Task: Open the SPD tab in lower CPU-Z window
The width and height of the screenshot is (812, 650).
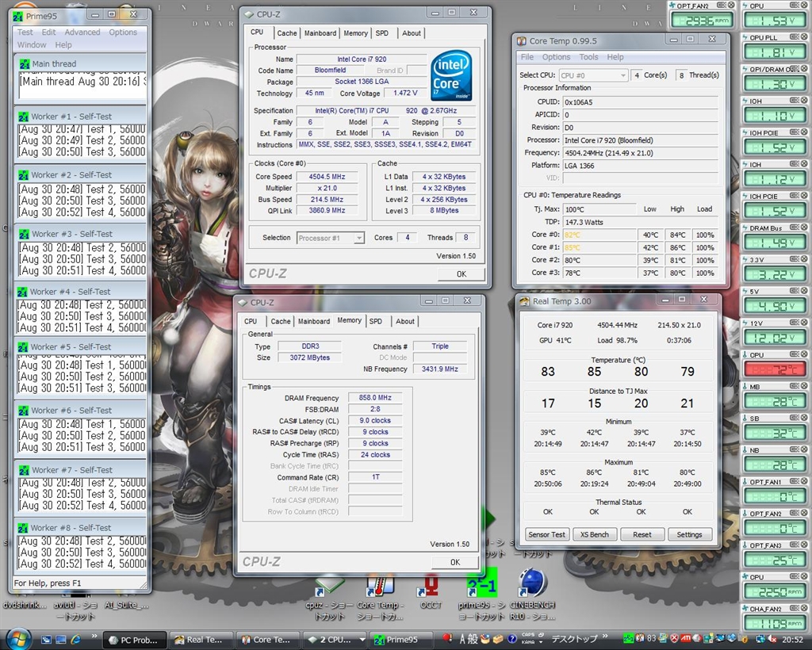Action: click(375, 321)
